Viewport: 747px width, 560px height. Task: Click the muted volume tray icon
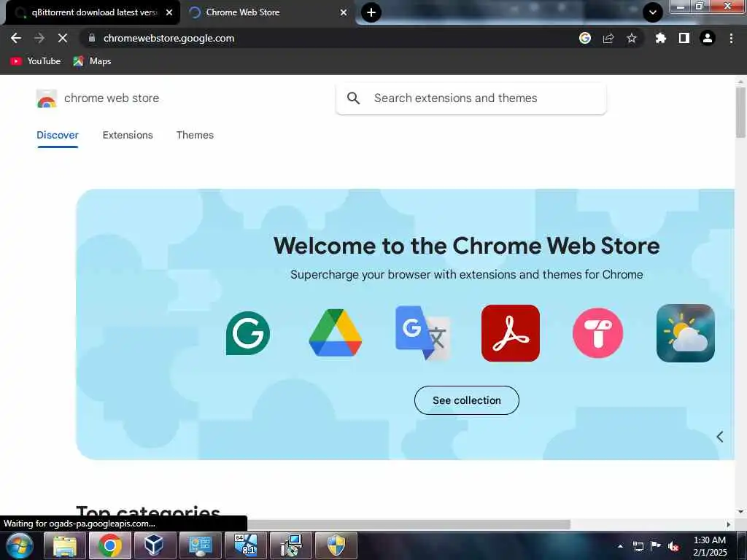coord(673,546)
